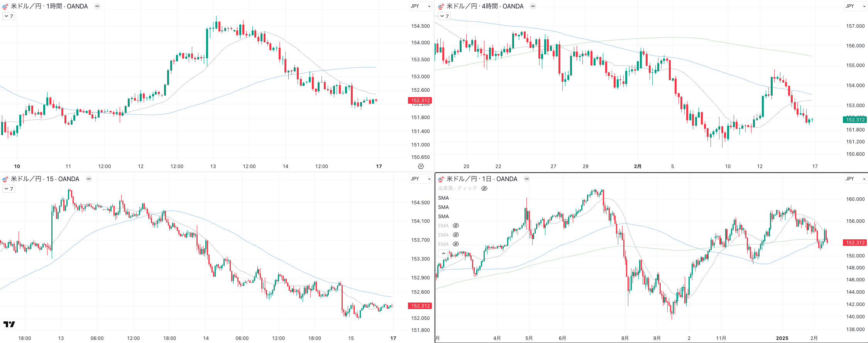Toggle visibility of the bottommost EMA indicator
Screen dimensions: 868x343
coord(456,244)
